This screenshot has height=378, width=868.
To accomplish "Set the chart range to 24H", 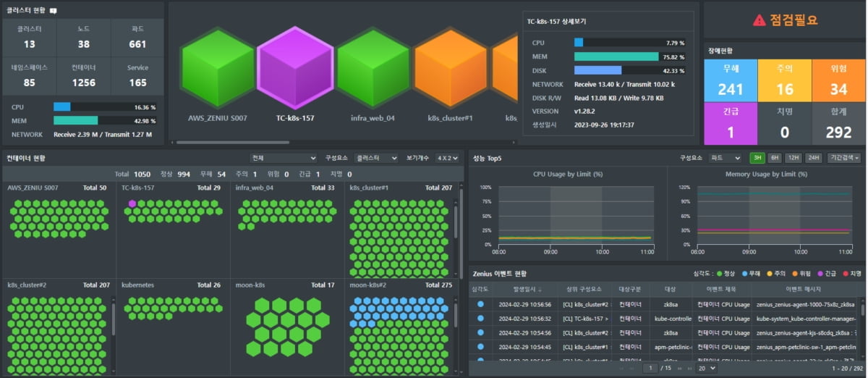I will [814, 158].
